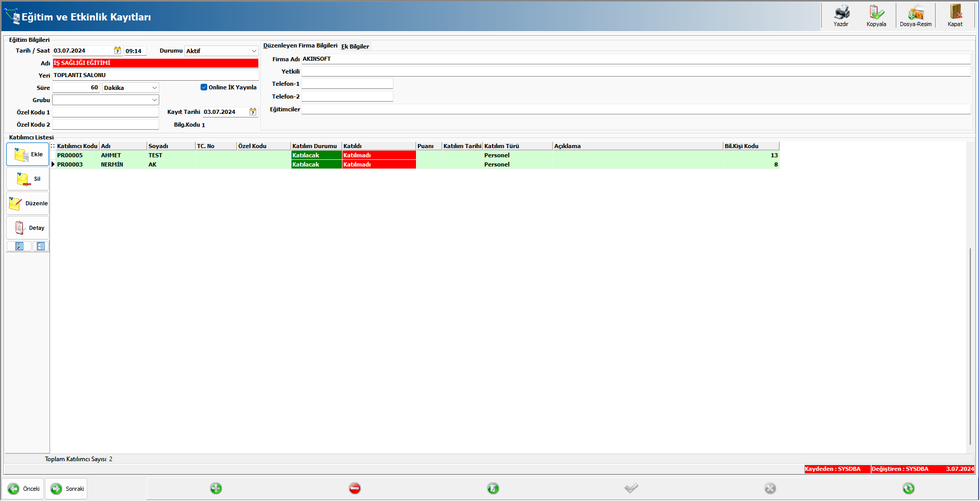Click the grey checkmark save icon

click(631, 488)
